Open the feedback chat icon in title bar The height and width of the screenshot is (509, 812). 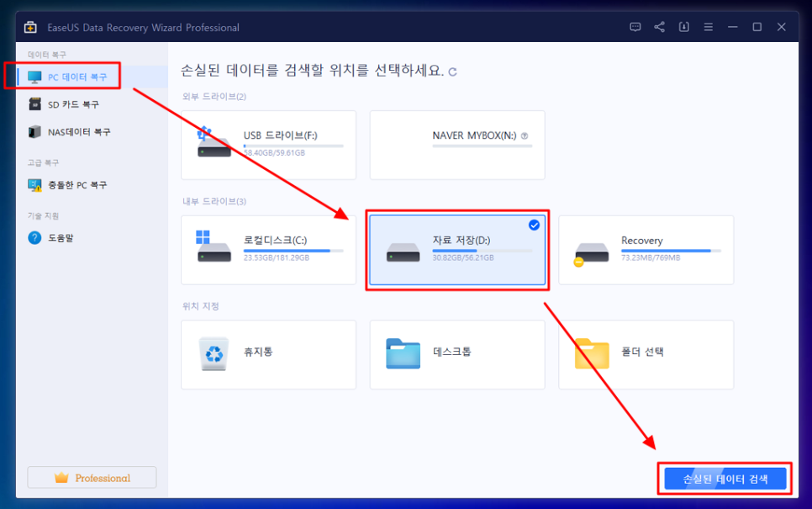pos(635,27)
